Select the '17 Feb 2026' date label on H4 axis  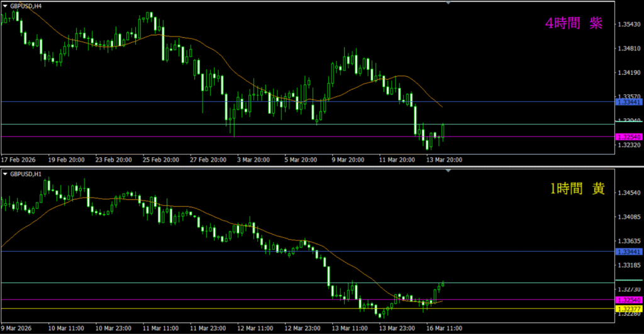(19, 160)
